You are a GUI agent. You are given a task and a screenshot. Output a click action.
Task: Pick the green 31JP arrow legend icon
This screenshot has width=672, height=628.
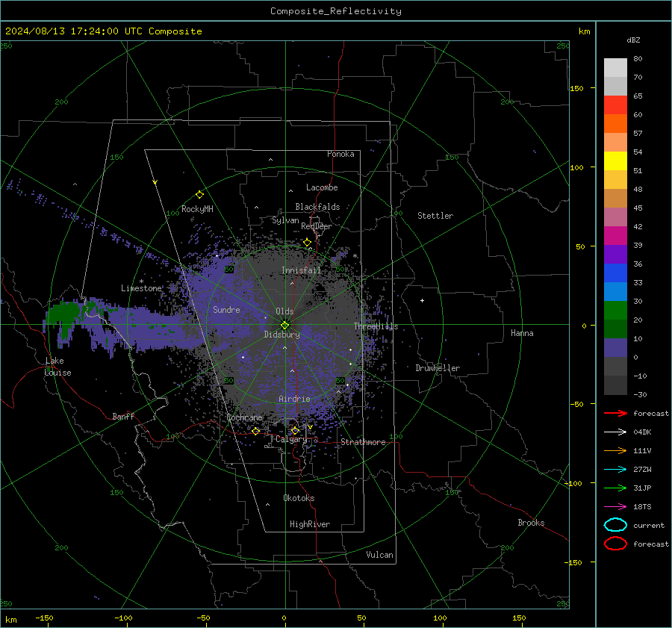tap(615, 488)
